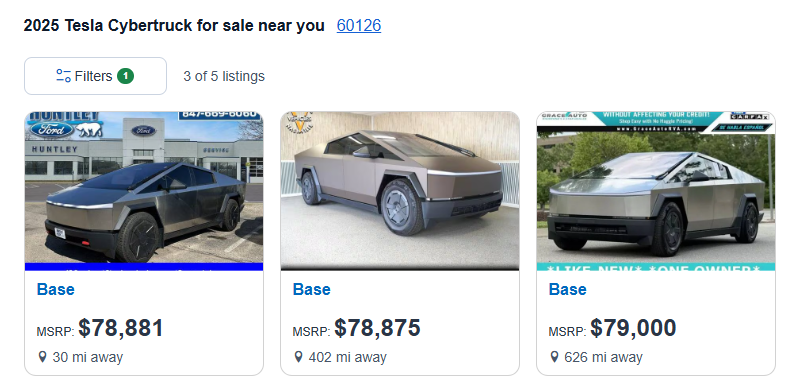Click the $79,000 MSRP price
This screenshot has width=794, height=391.
[x=633, y=328]
